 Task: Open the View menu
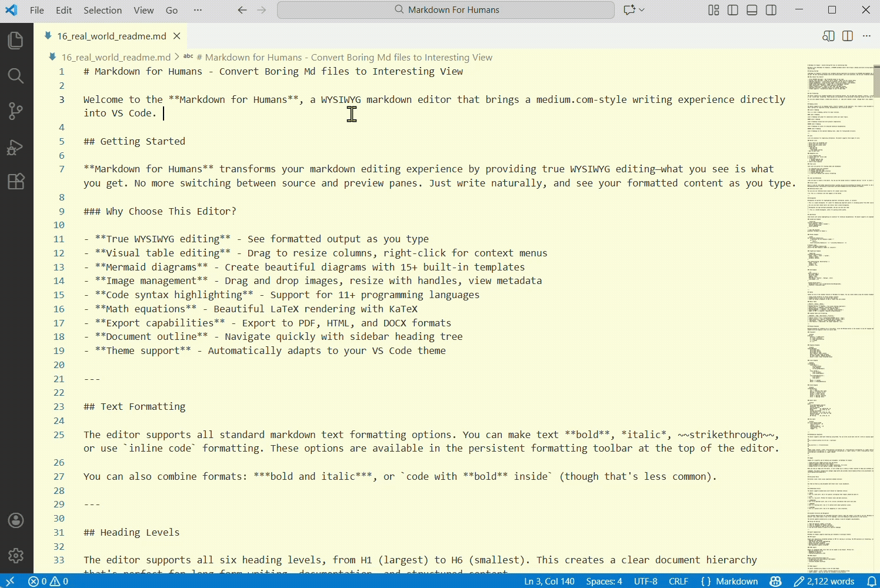point(144,10)
